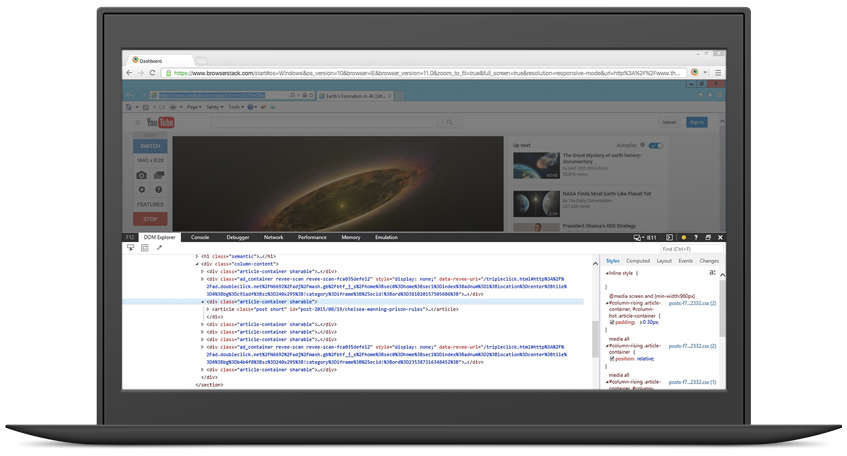Click the YouTube logo
This screenshot has height=456, width=847.
click(160, 123)
